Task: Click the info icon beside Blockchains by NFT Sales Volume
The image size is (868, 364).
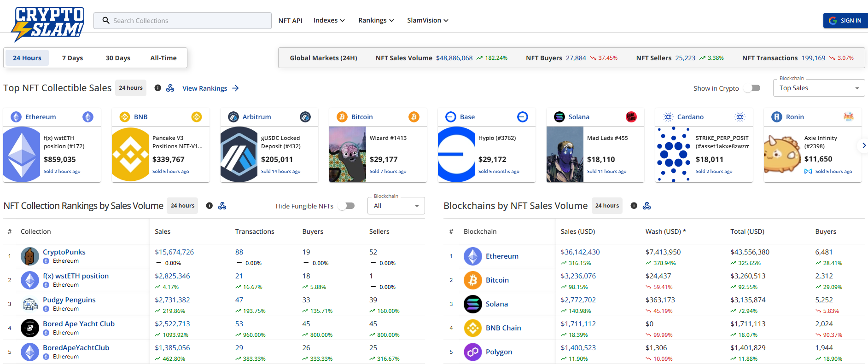Action: (634, 206)
